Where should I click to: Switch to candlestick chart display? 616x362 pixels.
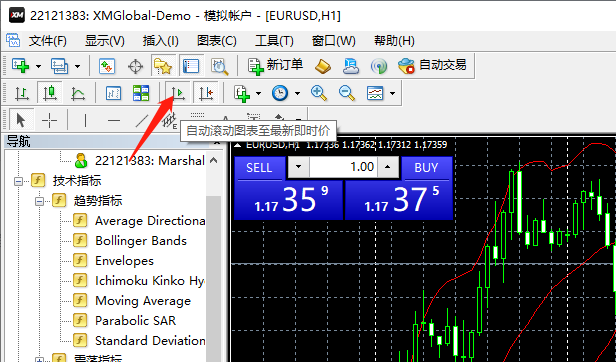pyautogui.click(x=50, y=94)
